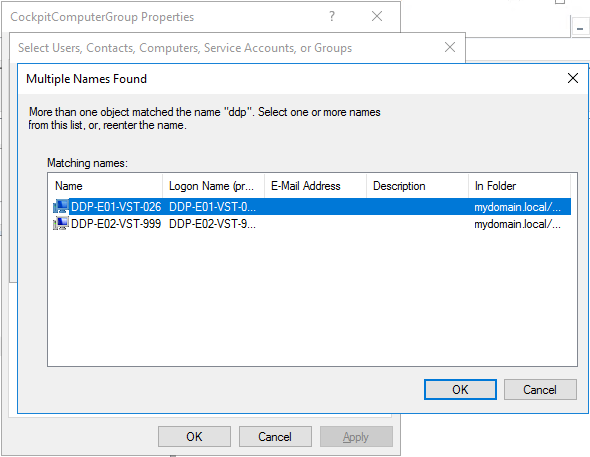
Task: Click the greyed Apply button
Action: (356, 436)
